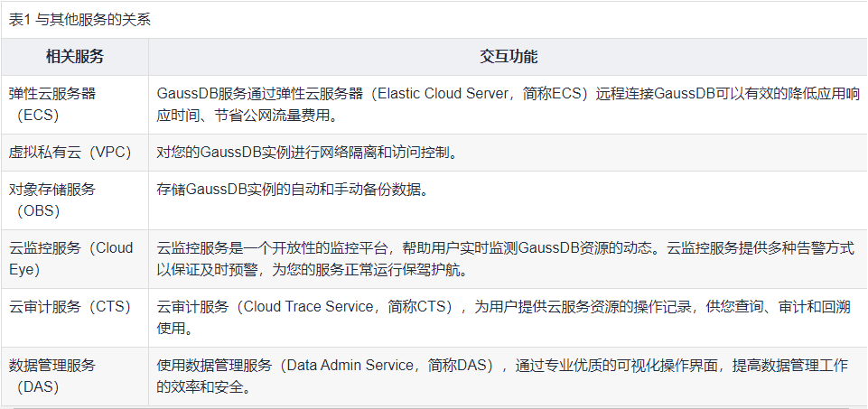Select the "对象存储服务 (OBS)" service cell
868x409 pixels.
[x=52, y=200]
